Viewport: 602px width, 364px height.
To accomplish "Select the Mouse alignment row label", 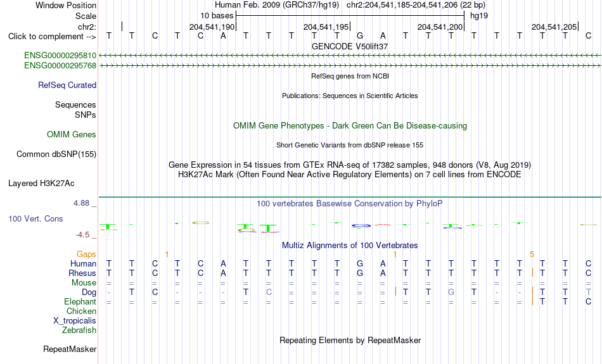I will pyautogui.click(x=84, y=283).
